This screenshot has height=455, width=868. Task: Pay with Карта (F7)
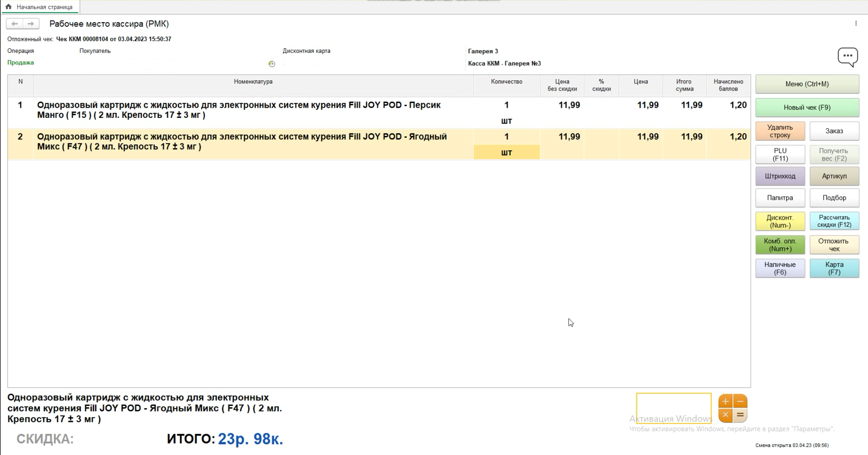[x=834, y=268]
